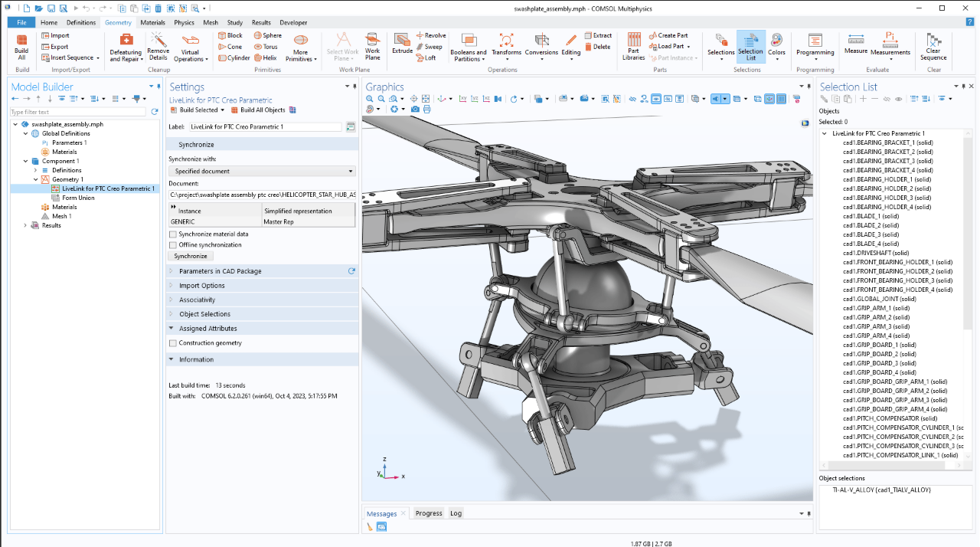Add a Helix primitive

point(264,57)
